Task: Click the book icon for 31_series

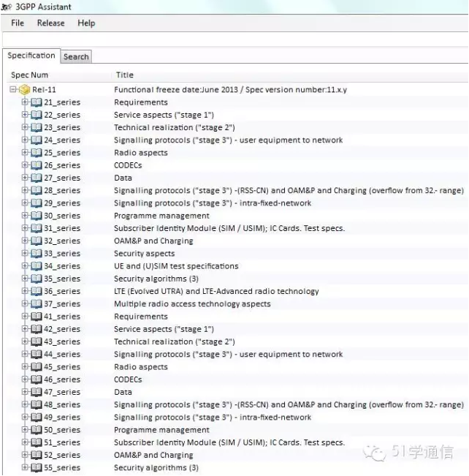Action: coord(37,228)
